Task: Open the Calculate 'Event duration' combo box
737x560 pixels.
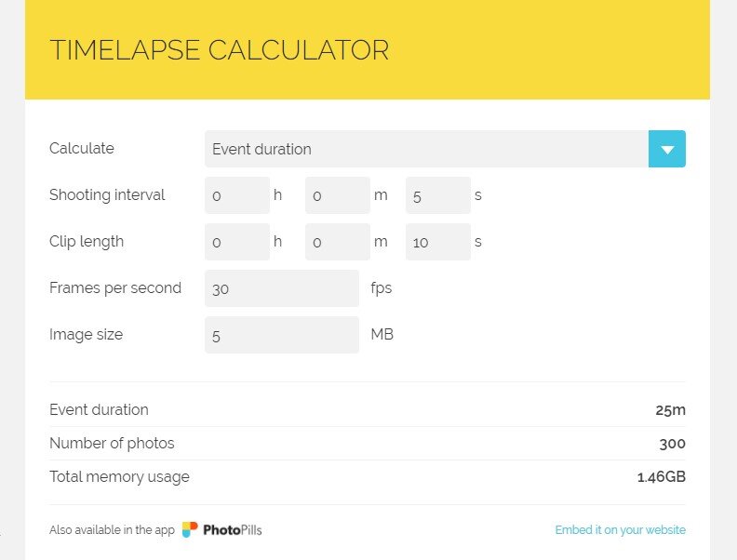Action: [425, 149]
